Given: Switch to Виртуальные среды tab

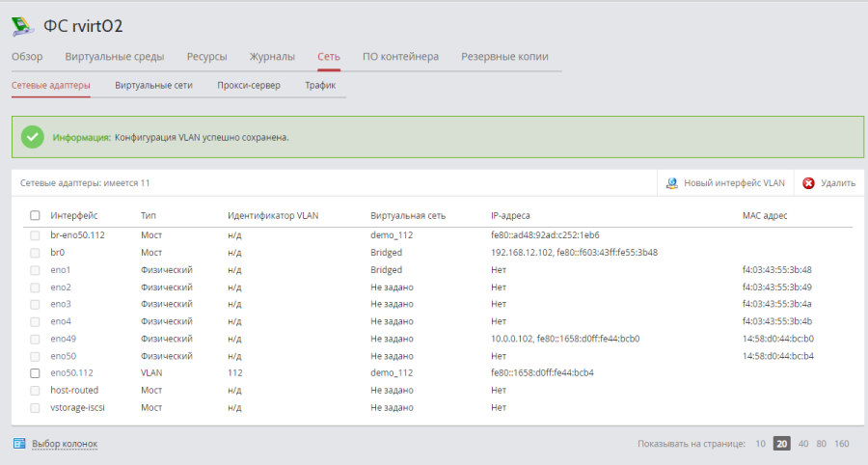Looking at the screenshot, I should tap(114, 57).
